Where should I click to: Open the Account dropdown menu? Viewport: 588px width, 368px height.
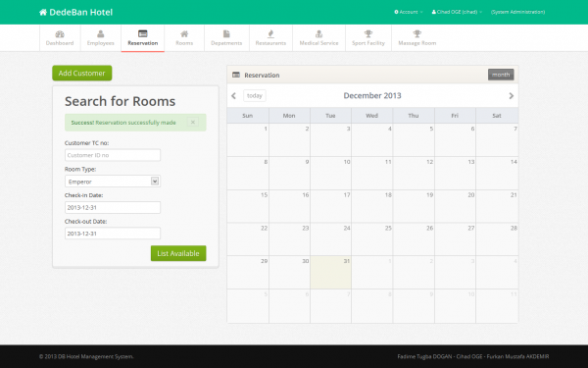tap(409, 12)
